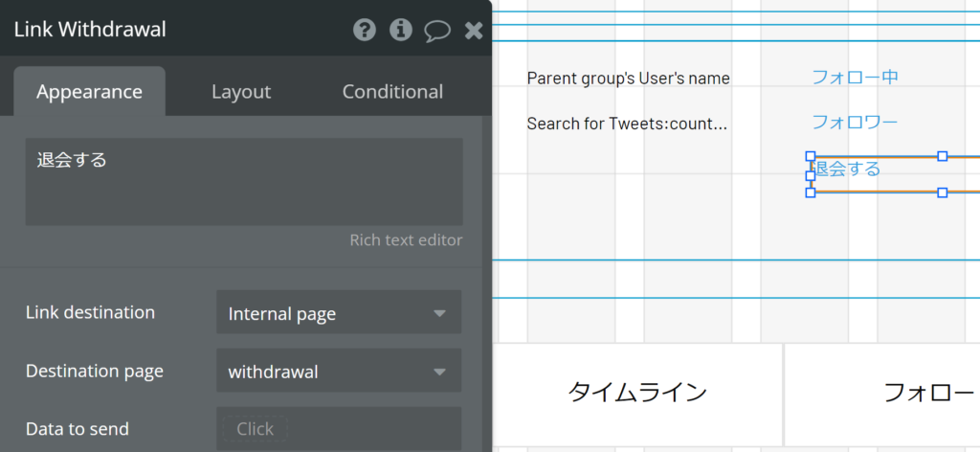
Task: Select the フォロワー link element
Action: [855, 122]
